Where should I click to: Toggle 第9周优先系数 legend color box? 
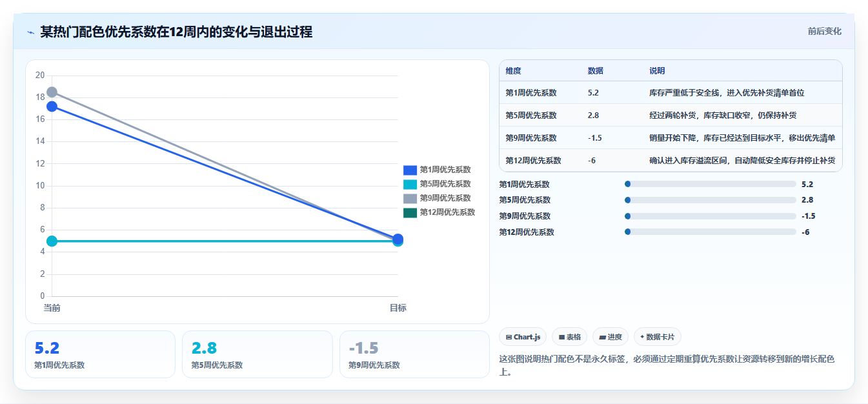coord(410,198)
